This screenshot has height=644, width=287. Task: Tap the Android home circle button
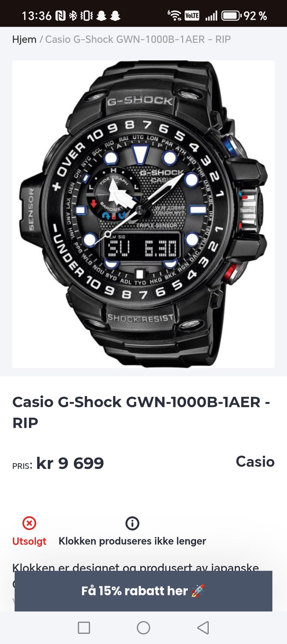click(143, 628)
